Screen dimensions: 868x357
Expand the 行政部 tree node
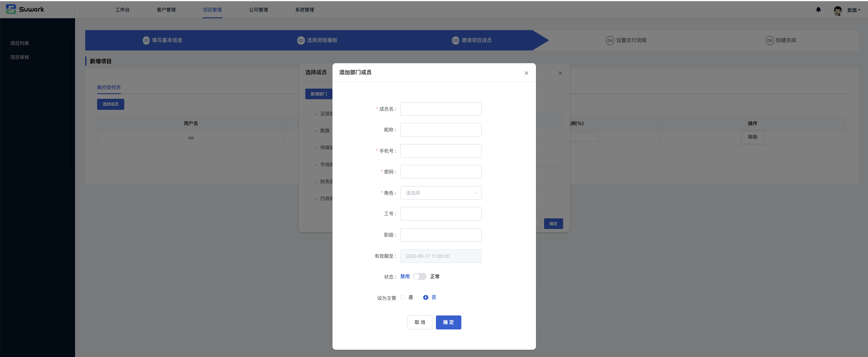tap(316, 199)
